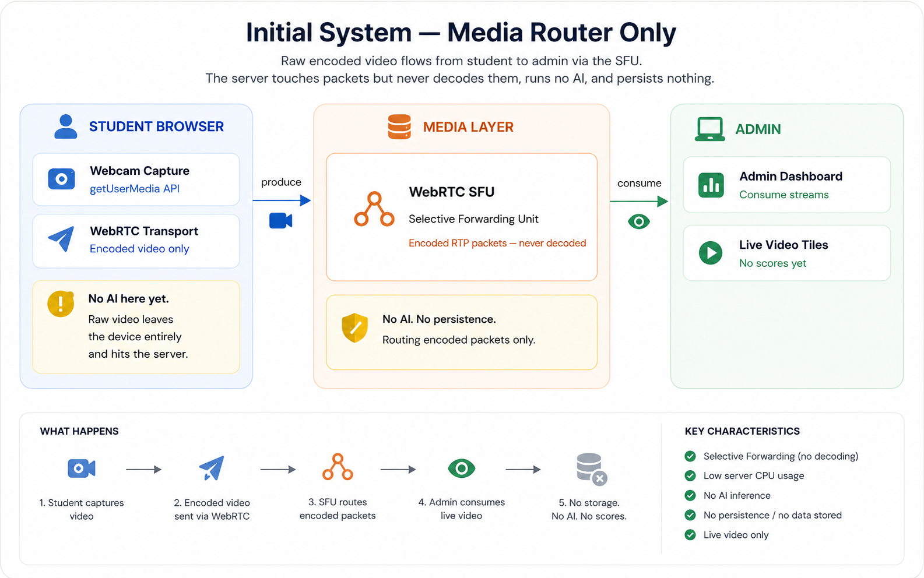The width and height of the screenshot is (924, 578).
Task: Click checkmark beside Live video only
Action: [x=690, y=535]
